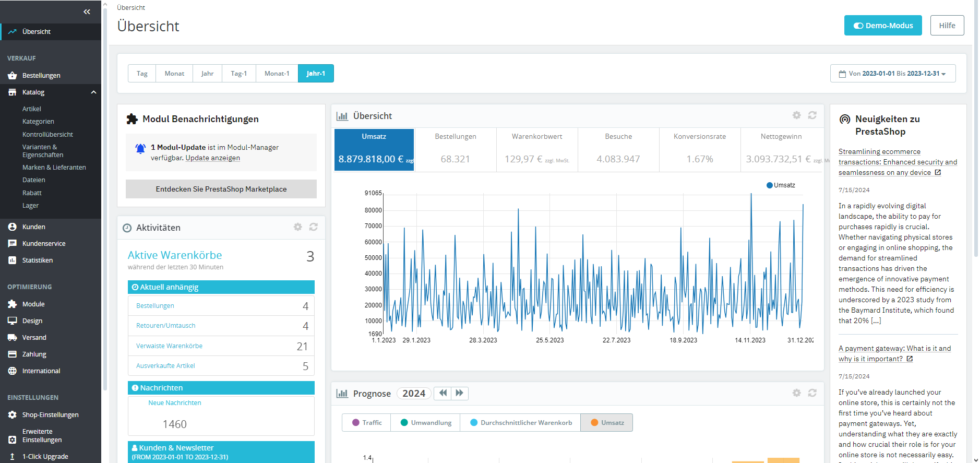The width and height of the screenshot is (980, 463).
Task: Go to next Prognose year
Action: tap(460, 393)
